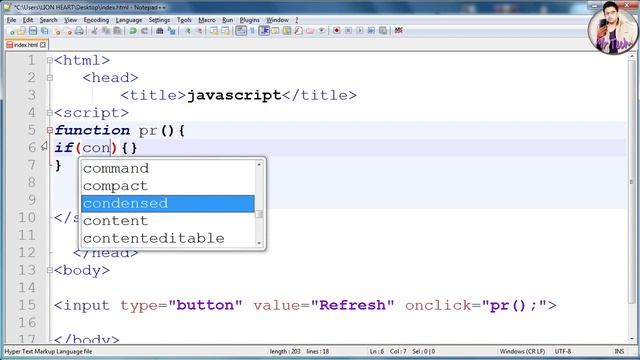Click the Copy toolbar icon
Screen dimensions: 640x360
click(x=106, y=31)
